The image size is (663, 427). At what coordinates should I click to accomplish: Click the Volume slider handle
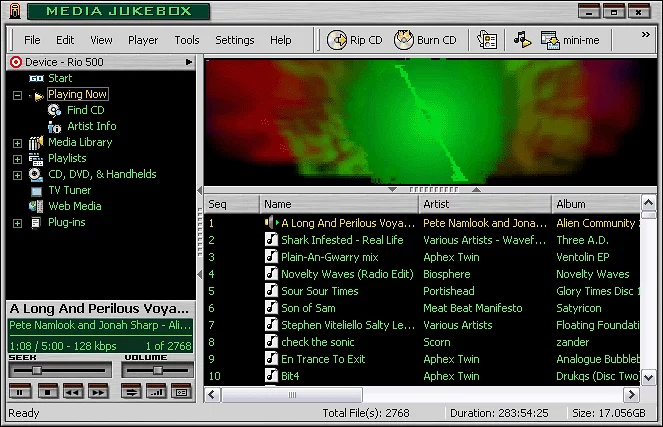pos(158,370)
